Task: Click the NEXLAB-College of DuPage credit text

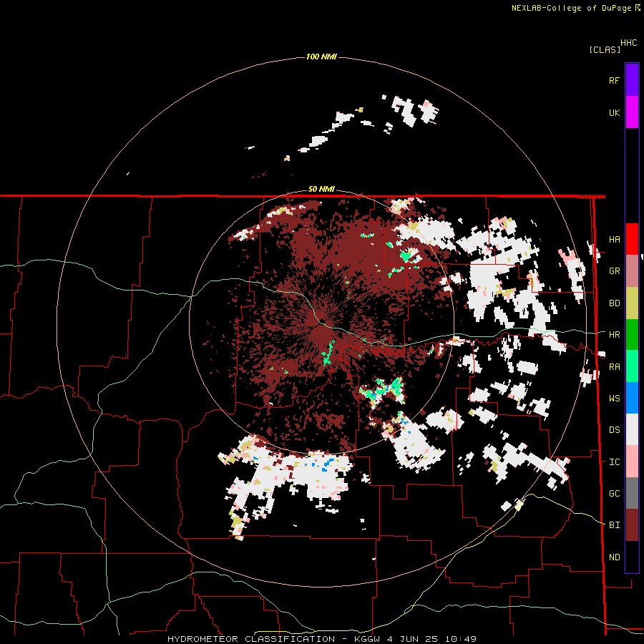Action: 571,8
